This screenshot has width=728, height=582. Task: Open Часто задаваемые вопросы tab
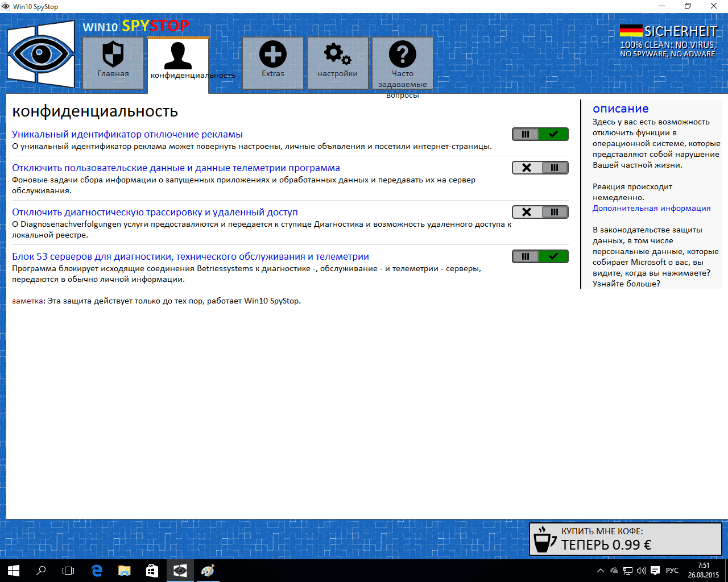403,63
